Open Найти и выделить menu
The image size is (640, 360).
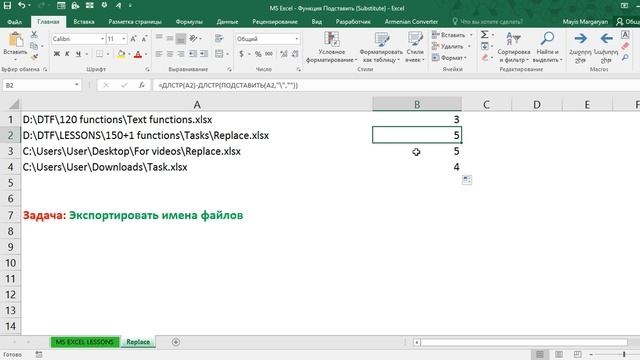coord(547,47)
